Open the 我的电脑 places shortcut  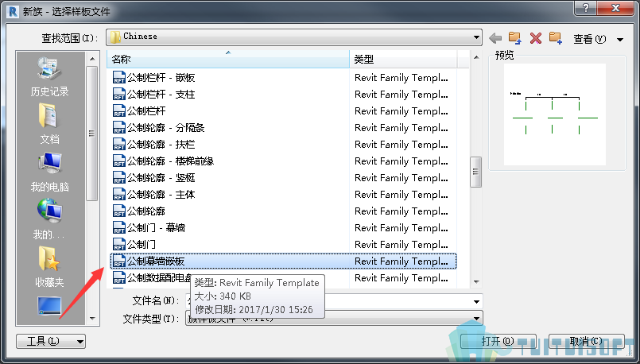49,172
